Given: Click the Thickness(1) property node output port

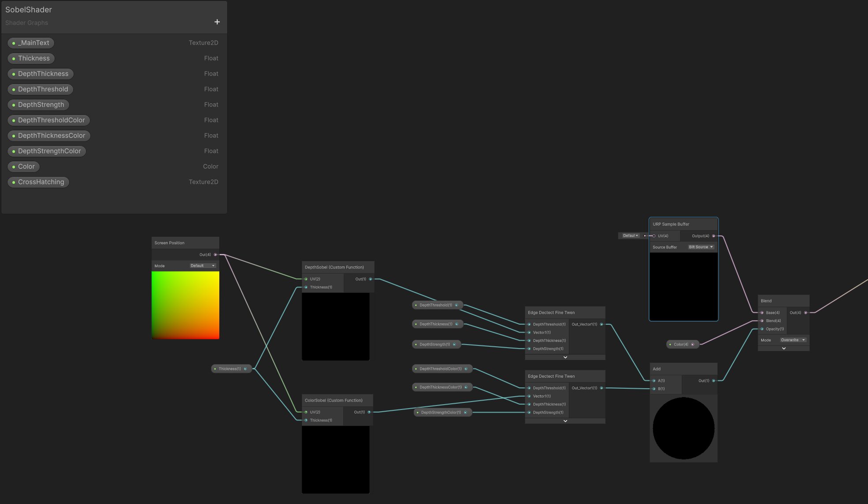Looking at the screenshot, I should click(245, 369).
